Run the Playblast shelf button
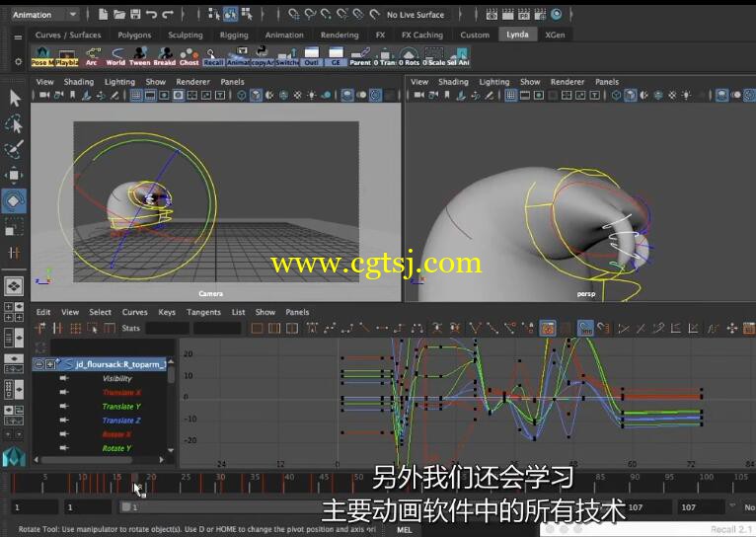756x537 pixels. tap(66, 56)
